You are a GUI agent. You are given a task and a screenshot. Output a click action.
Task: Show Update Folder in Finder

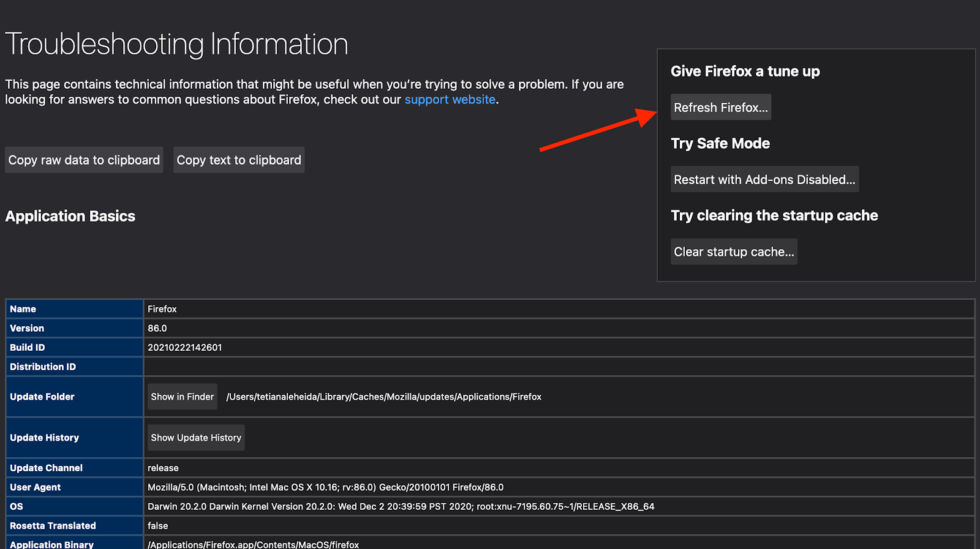point(183,397)
